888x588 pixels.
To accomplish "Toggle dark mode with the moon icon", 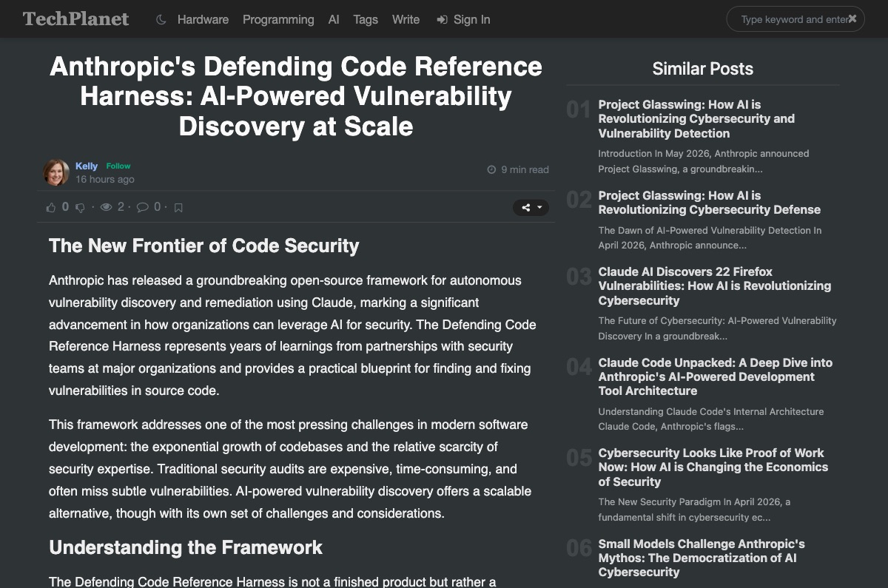I will coord(161,20).
